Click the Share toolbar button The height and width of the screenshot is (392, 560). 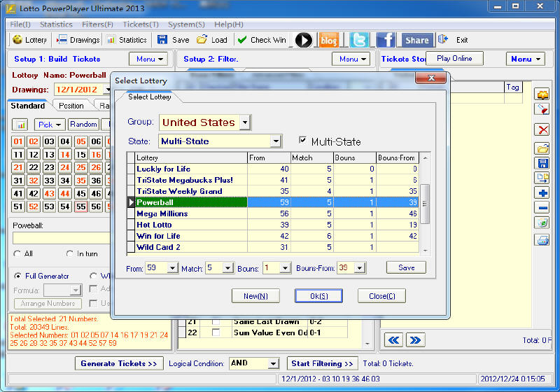tap(417, 41)
